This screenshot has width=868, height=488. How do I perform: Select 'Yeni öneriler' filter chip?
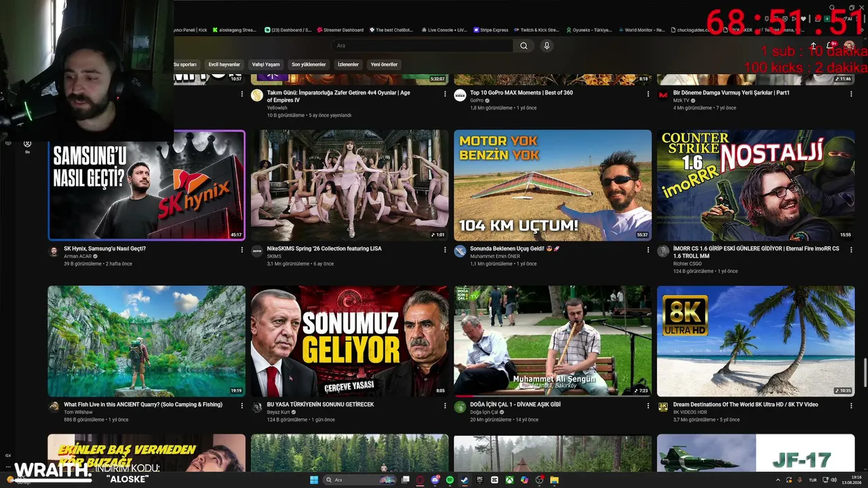[384, 64]
